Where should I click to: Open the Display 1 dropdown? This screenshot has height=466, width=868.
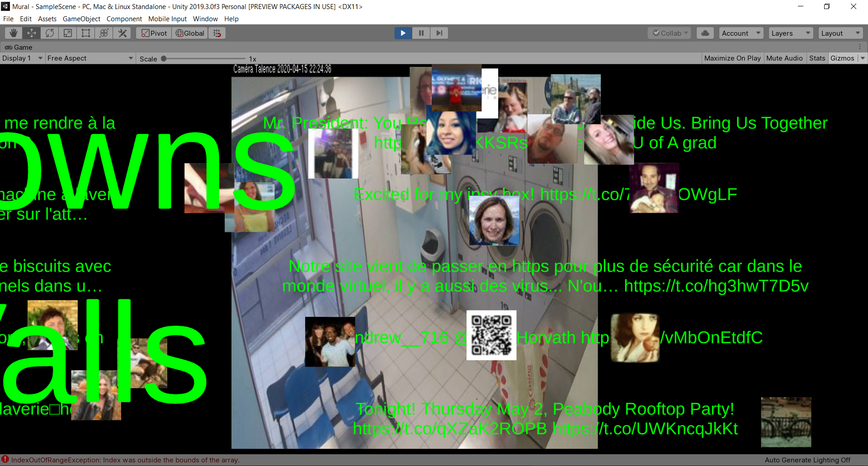click(22, 58)
